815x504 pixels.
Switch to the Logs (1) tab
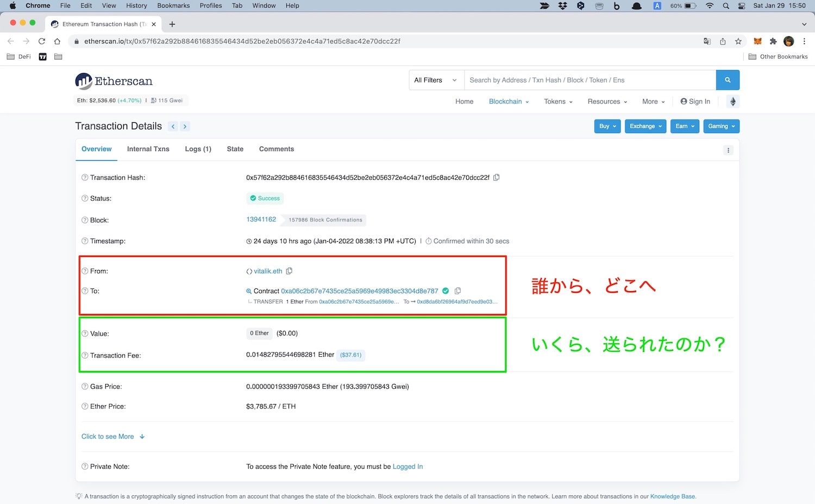(x=198, y=149)
